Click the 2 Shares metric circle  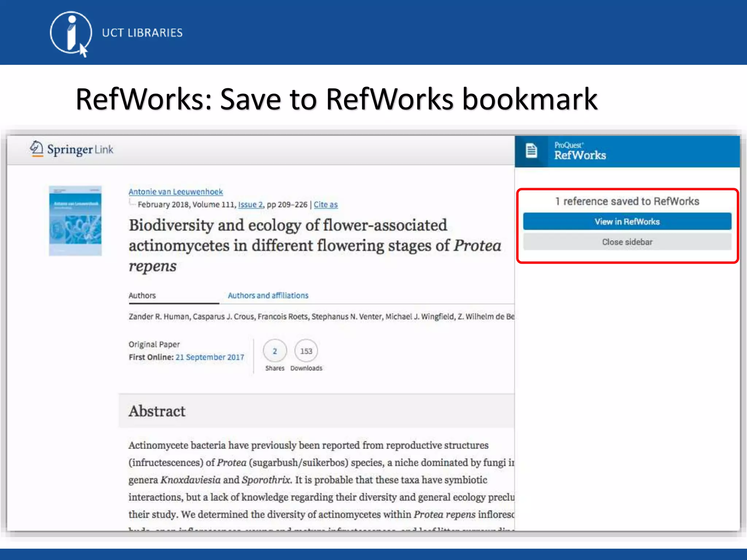click(275, 351)
